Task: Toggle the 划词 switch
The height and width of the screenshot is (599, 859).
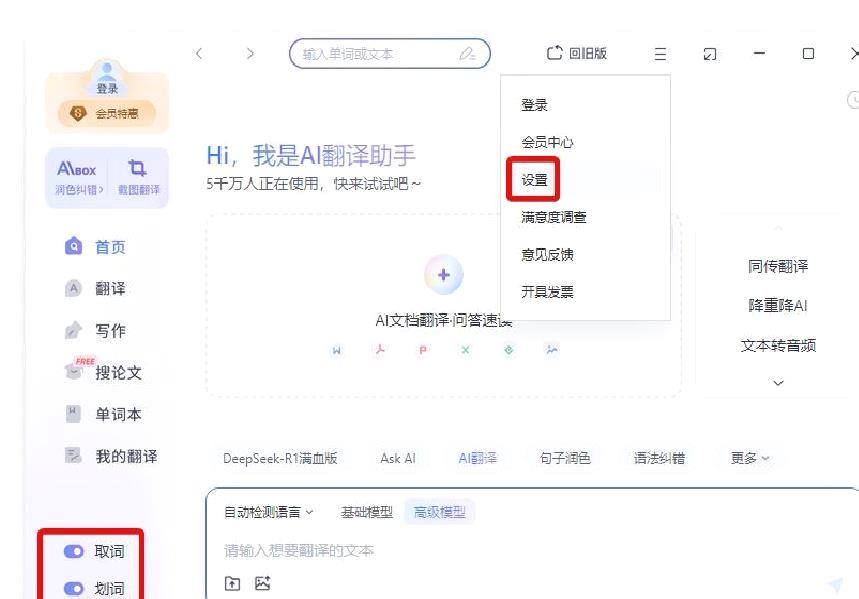Action: tap(73, 589)
